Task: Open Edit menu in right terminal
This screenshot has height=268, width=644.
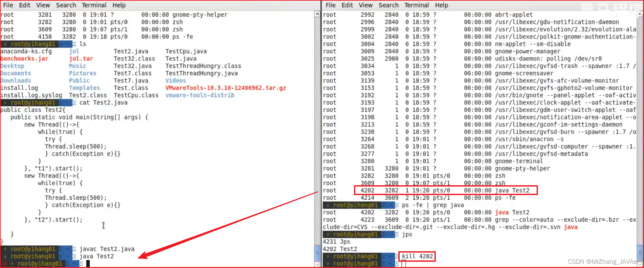Action: 347,5
